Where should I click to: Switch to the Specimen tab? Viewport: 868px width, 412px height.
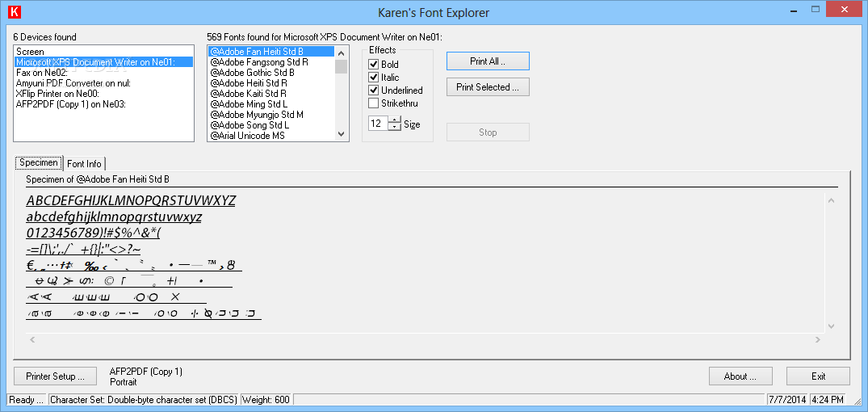[39, 163]
